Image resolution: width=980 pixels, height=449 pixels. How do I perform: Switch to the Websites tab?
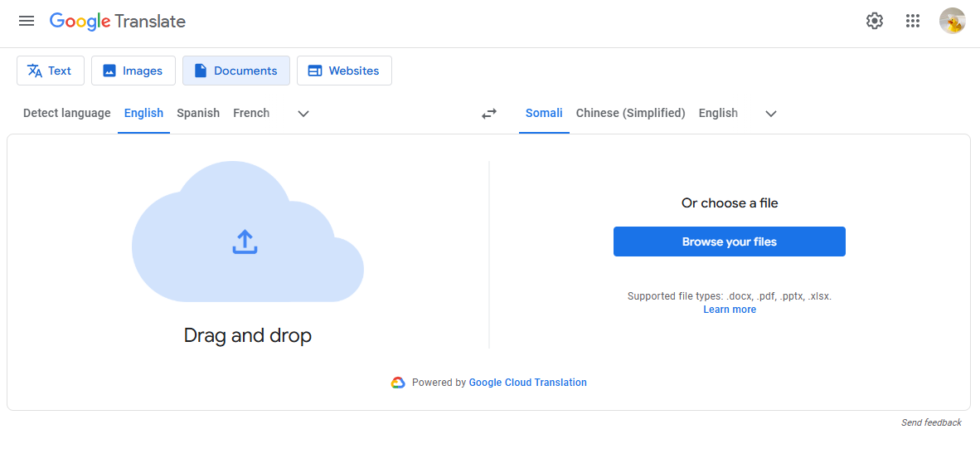[x=344, y=71]
